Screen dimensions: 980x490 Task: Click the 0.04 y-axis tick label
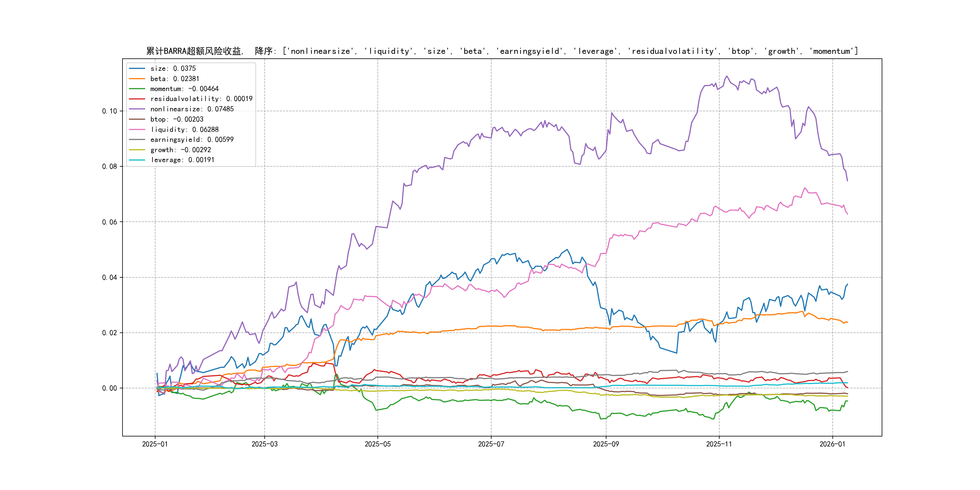[x=109, y=277]
